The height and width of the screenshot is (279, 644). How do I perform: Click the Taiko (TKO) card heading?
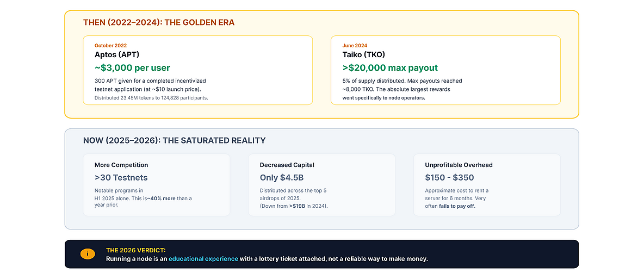click(364, 54)
